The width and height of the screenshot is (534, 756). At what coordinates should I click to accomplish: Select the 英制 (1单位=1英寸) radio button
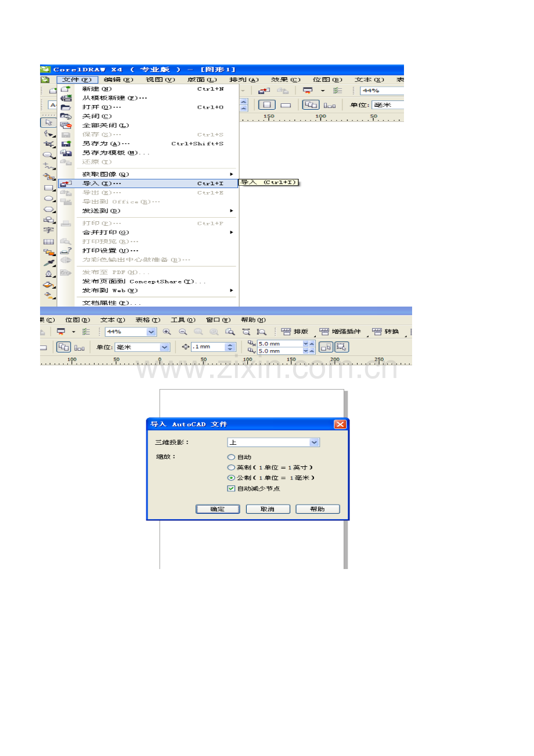231,467
